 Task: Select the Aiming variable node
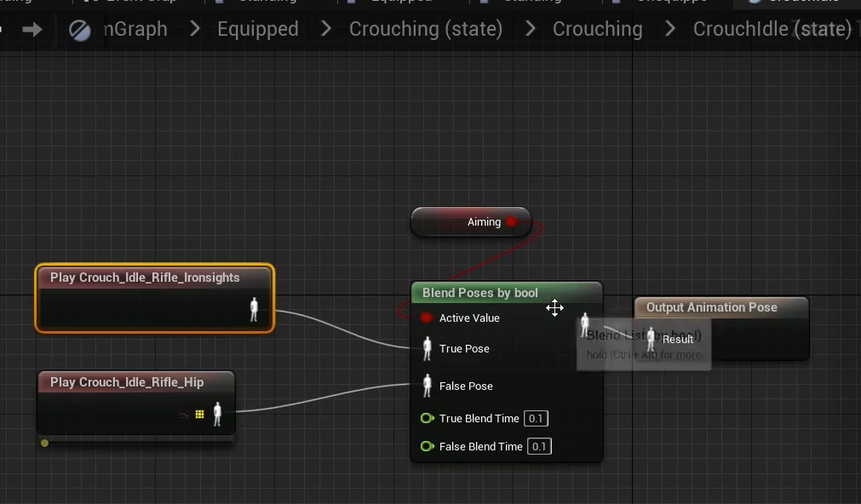[471, 222]
